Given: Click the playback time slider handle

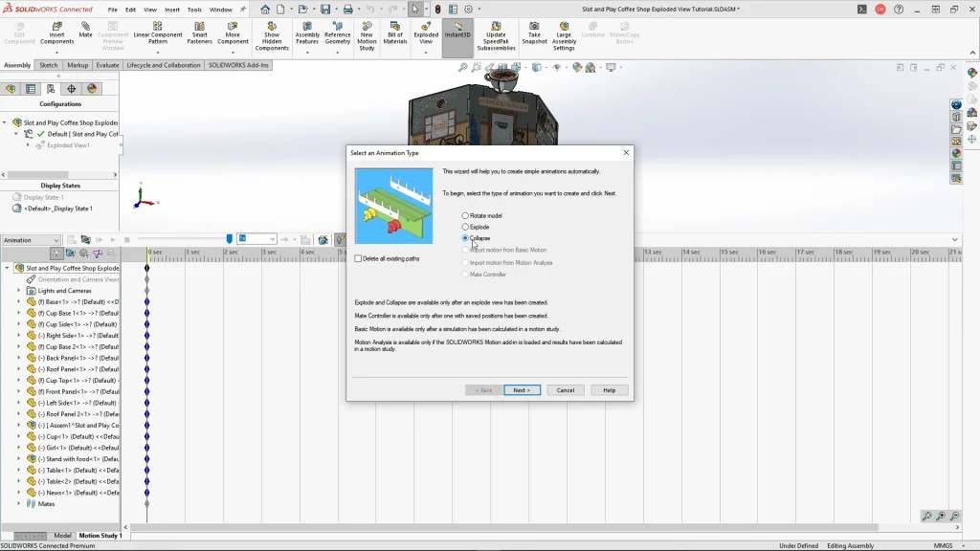Looking at the screenshot, I should coord(229,239).
